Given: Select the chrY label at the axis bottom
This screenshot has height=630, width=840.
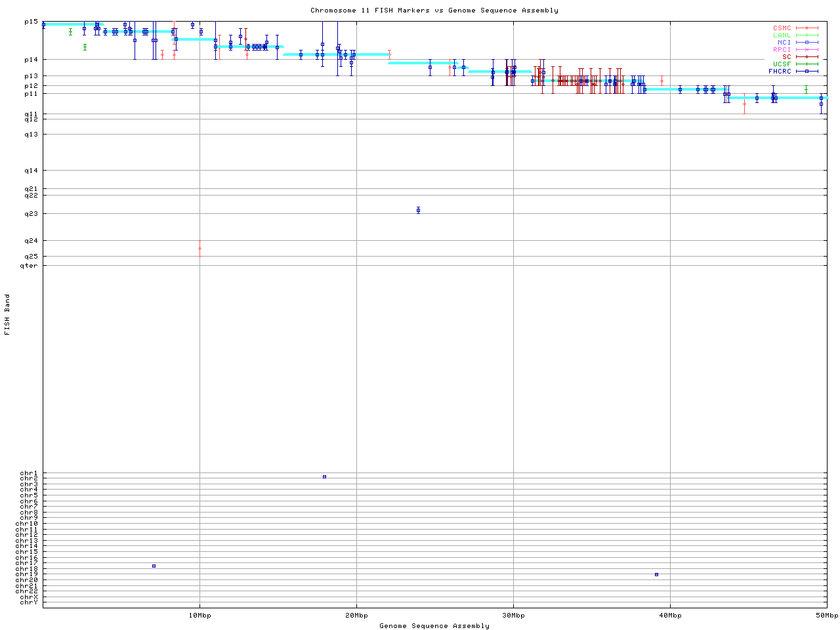Looking at the screenshot, I should 29,602.
